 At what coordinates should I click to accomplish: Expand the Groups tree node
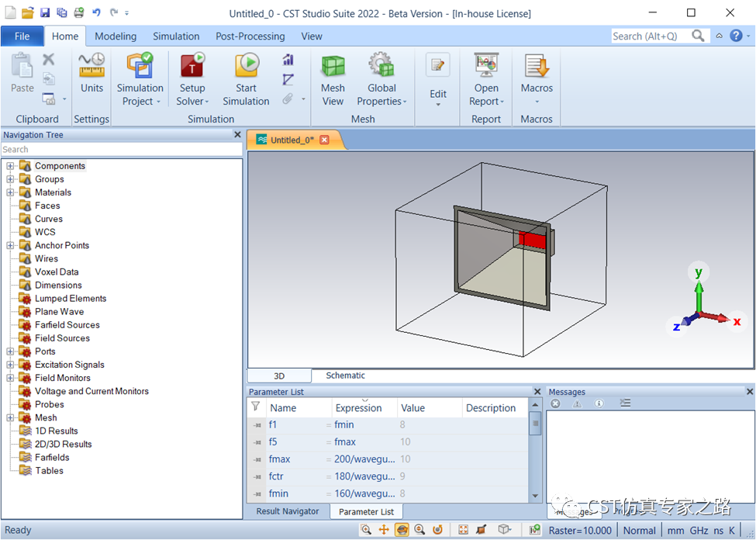click(10, 179)
